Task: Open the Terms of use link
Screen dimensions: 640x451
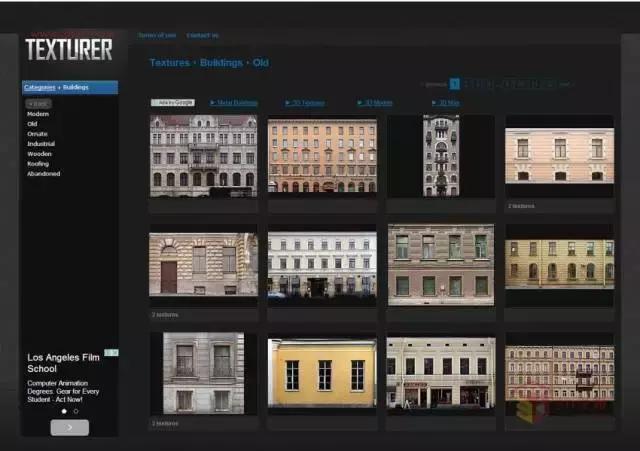Action: [x=157, y=36]
